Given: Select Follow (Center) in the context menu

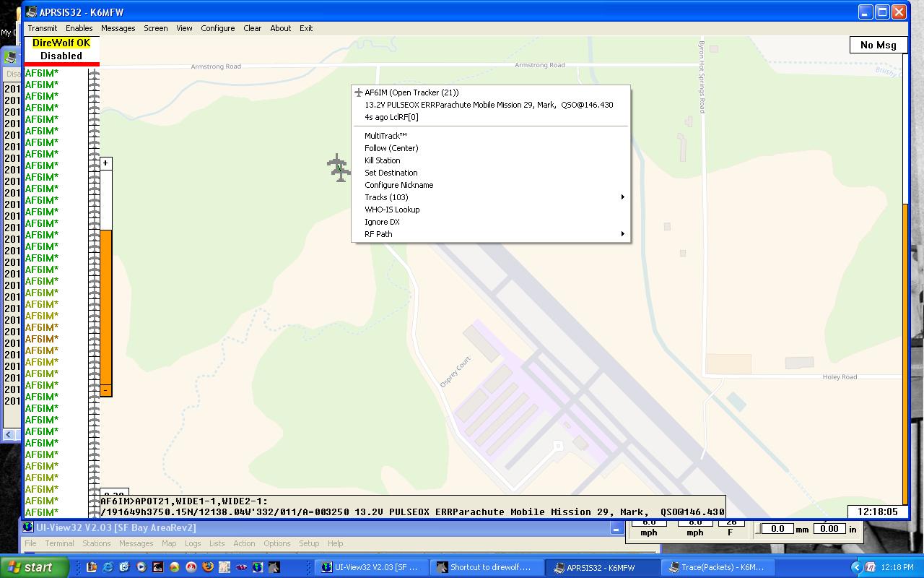Looking at the screenshot, I should 391,148.
